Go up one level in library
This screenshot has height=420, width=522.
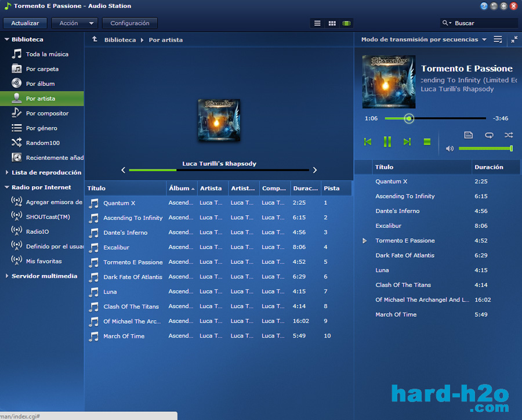tap(95, 39)
